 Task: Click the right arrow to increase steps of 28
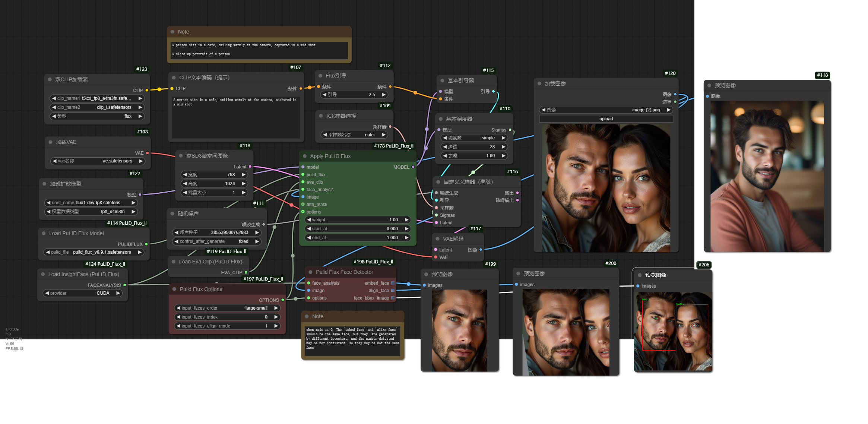point(504,147)
